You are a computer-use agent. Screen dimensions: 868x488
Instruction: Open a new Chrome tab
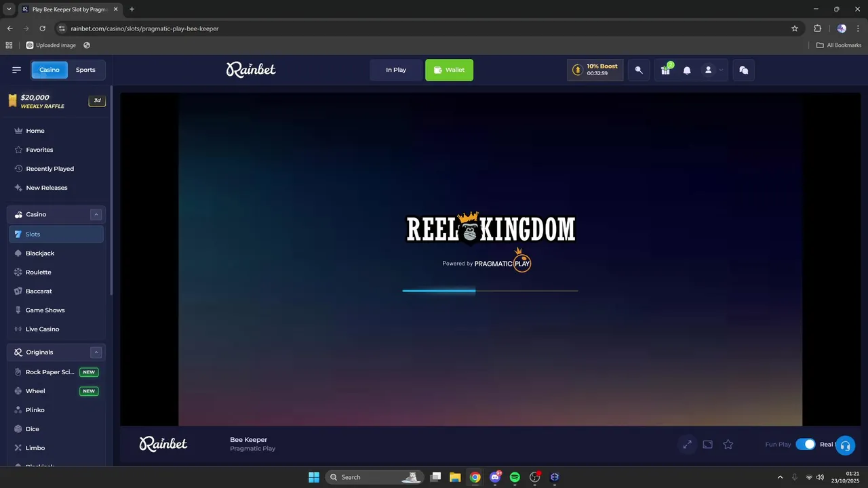132,9
